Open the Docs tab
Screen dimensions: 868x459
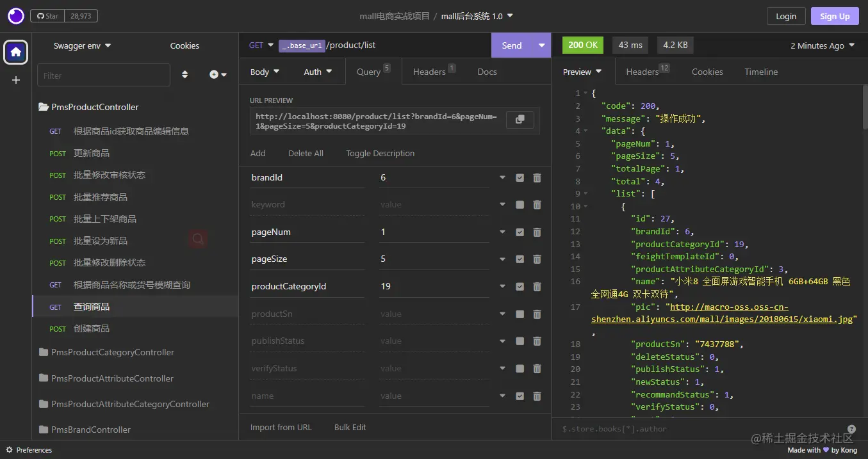click(x=487, y=72)
